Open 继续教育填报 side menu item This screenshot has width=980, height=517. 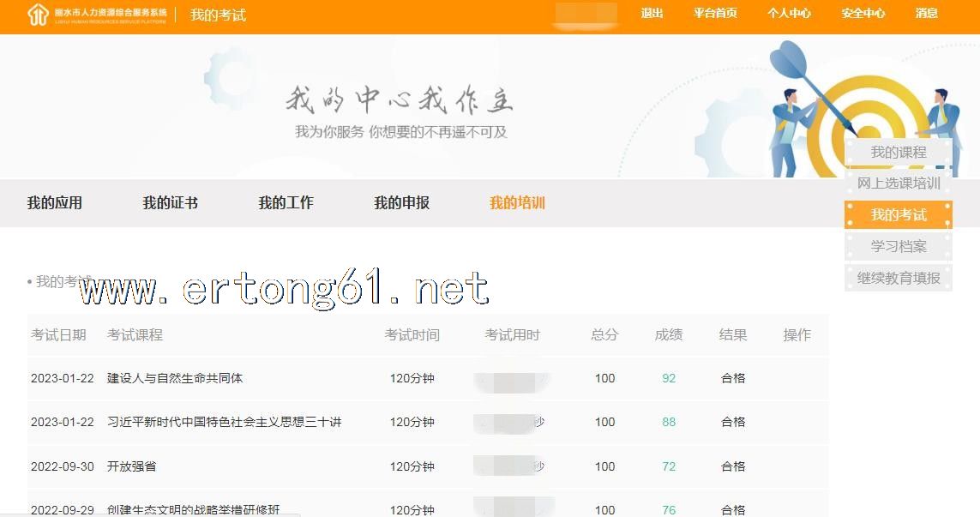[x=898, y=278]
